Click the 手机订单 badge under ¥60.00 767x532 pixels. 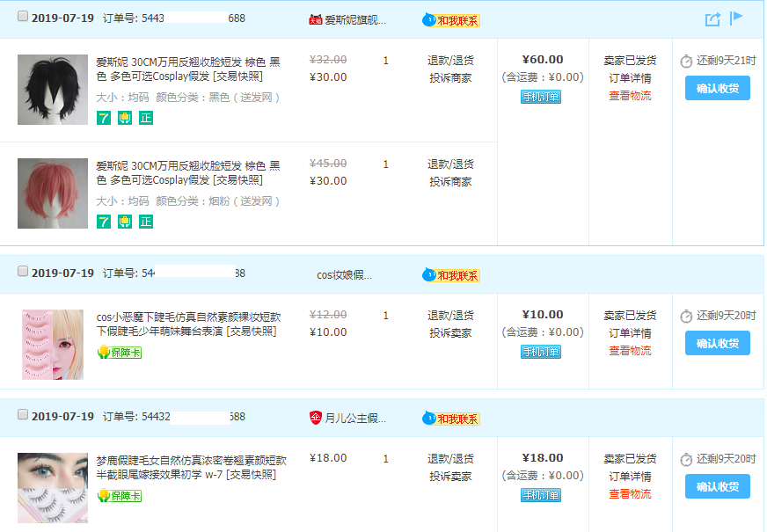point(541,97)
